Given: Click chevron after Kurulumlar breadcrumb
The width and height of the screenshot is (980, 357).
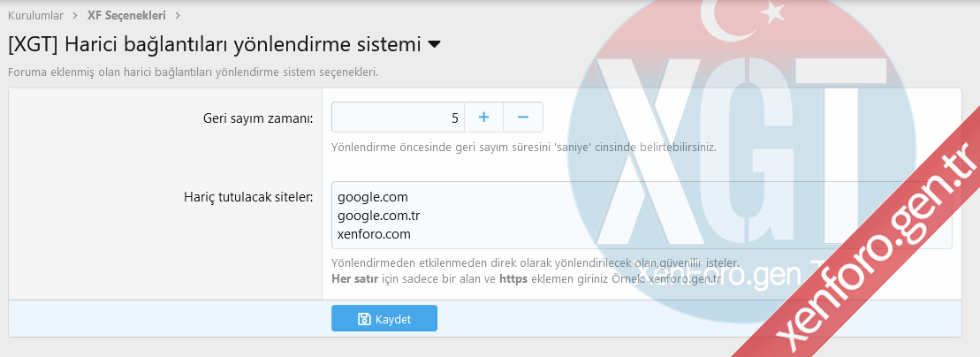Looking at the screenshot, I should (x=76, y=15).
